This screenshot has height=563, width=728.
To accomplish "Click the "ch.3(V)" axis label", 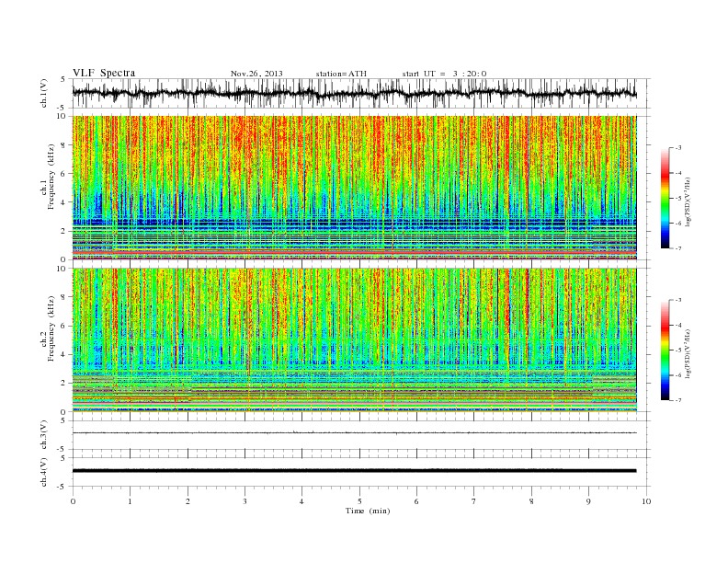I will (44, 435).
